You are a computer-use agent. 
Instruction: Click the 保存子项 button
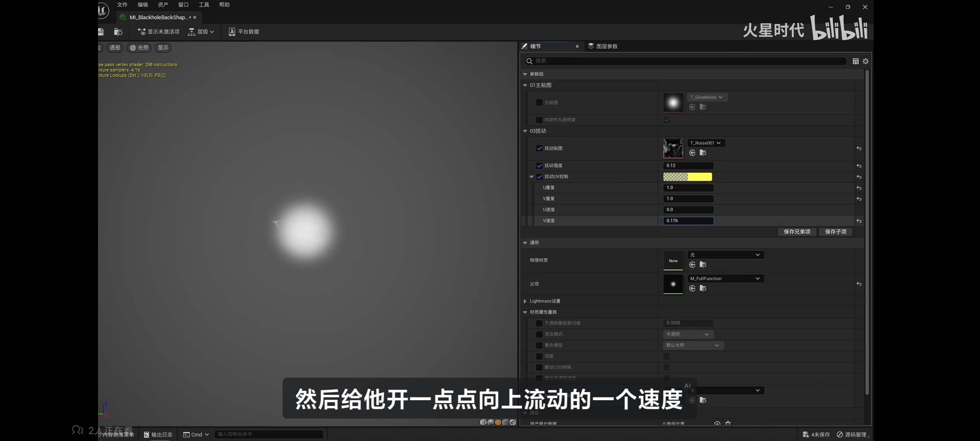pos(835,232)
